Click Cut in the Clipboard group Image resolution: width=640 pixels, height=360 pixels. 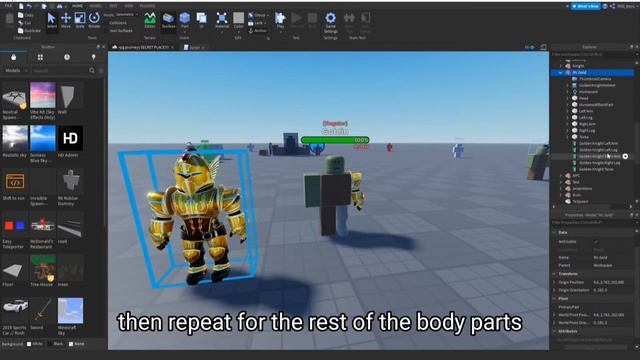click(24, 23)
